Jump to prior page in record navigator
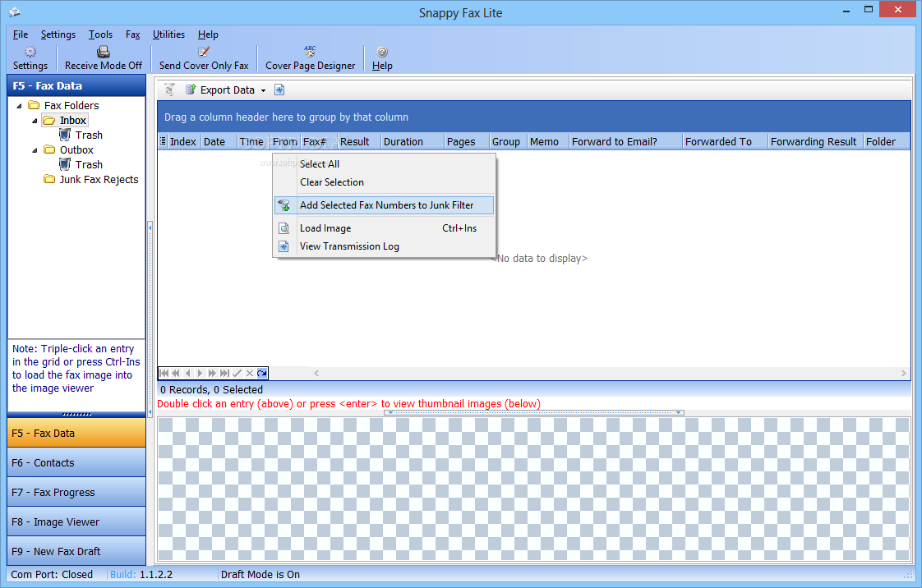The image size is (922, 588). 176,373
